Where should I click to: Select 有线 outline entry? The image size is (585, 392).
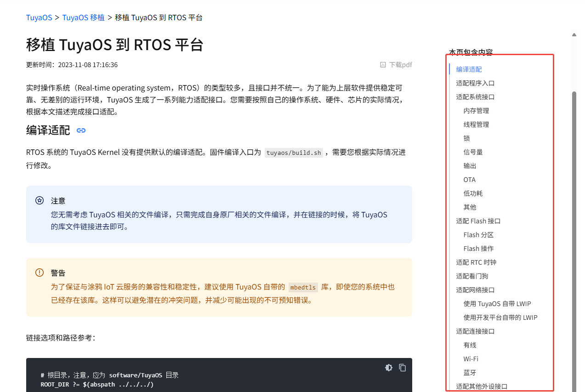point(470,345)
